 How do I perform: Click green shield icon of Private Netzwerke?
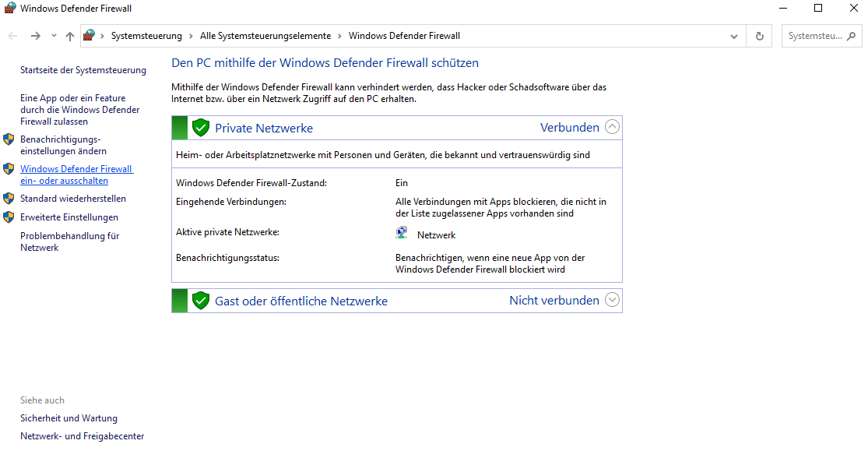coord(200,128)
